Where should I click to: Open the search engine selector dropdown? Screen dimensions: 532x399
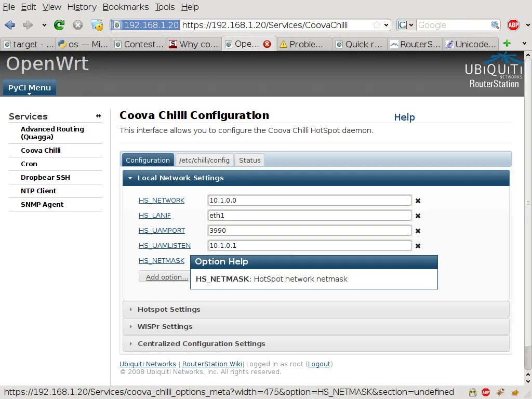(x=406, y=25)
